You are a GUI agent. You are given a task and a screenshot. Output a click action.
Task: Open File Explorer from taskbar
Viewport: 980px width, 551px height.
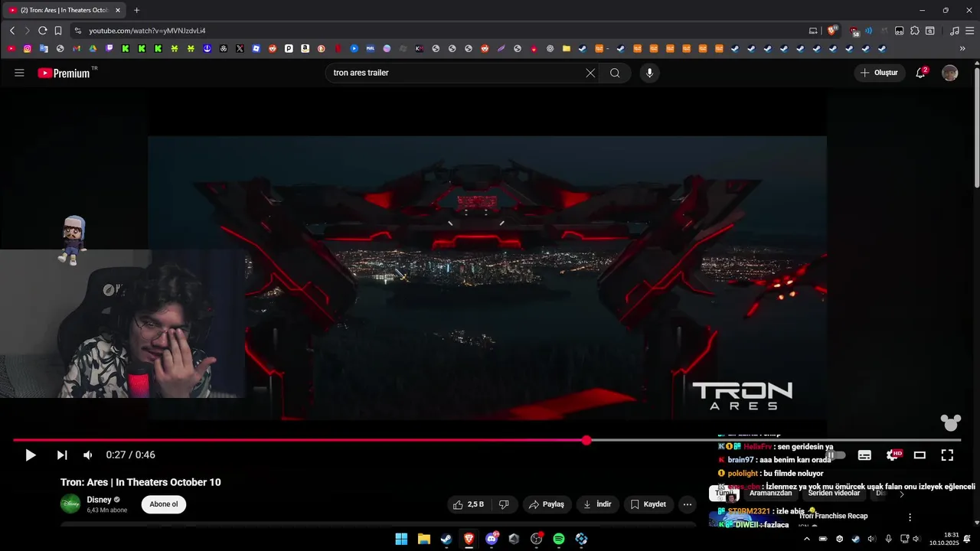click(423, 539)
